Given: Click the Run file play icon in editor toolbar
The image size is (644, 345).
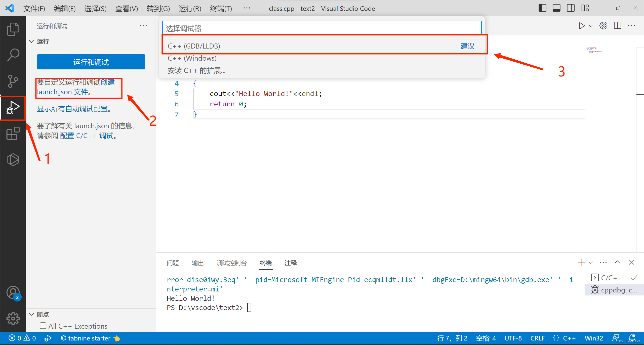Looking at the screenshot, I should 581,26.
